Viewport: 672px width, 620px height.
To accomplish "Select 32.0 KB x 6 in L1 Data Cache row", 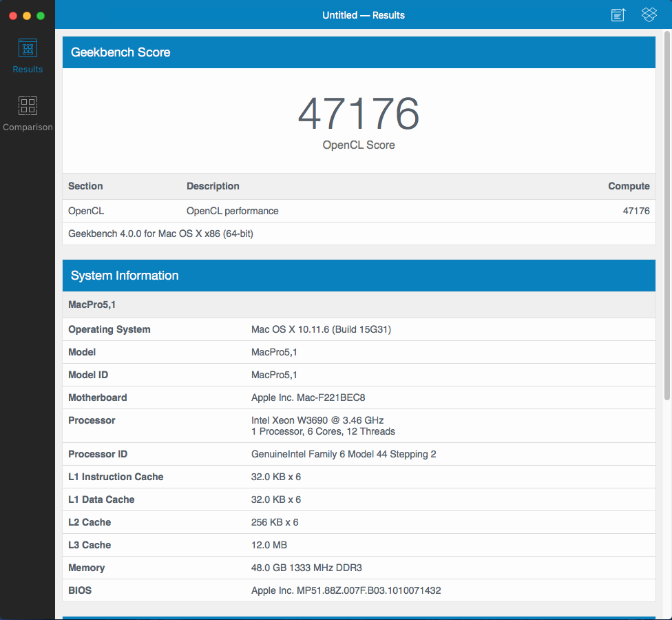I will [x=276, y=499].
